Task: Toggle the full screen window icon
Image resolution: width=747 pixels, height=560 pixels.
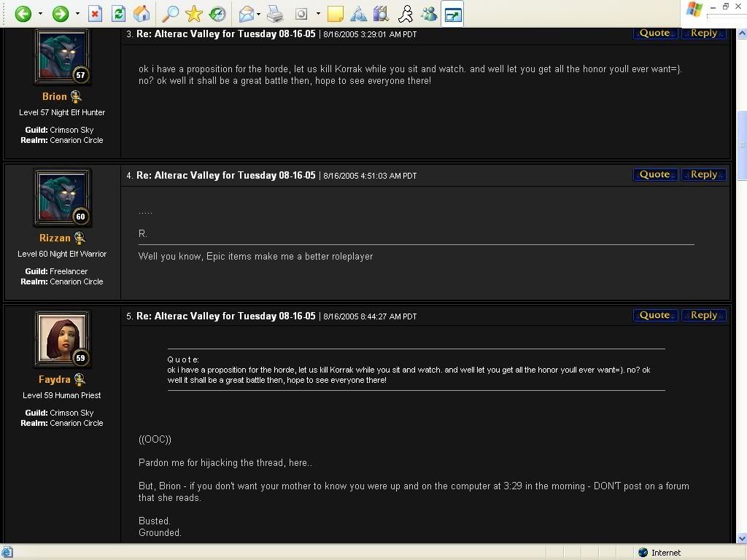Action: [x=452, y=15]
